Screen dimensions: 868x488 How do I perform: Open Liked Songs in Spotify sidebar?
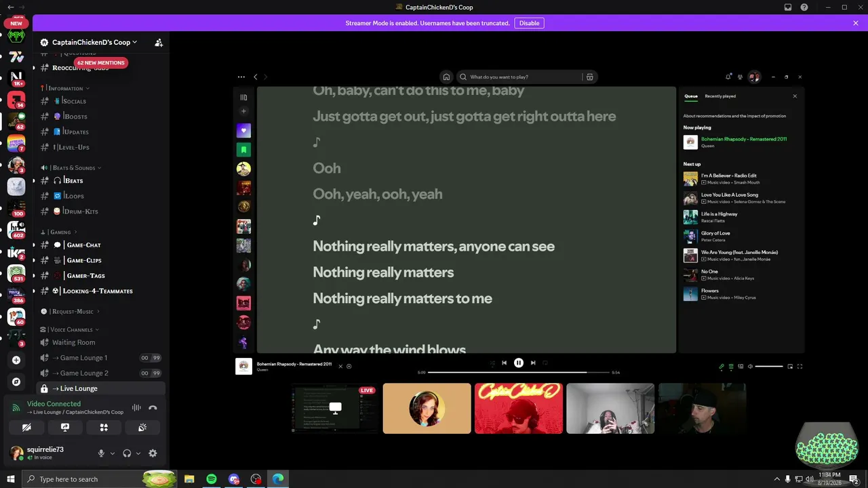[243, 130]
